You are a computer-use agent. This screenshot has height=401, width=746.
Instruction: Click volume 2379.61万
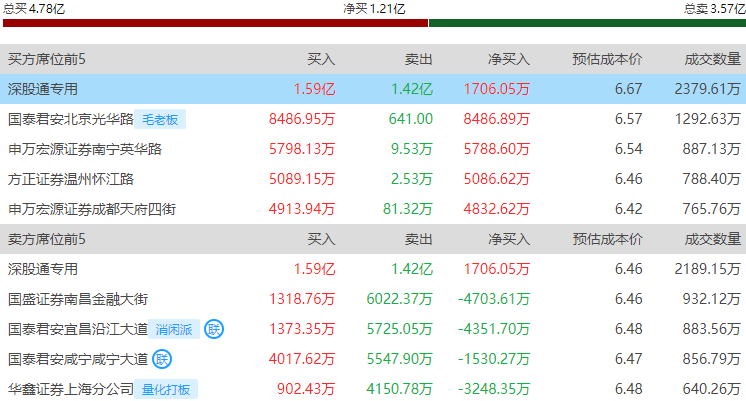pos(707,89)
